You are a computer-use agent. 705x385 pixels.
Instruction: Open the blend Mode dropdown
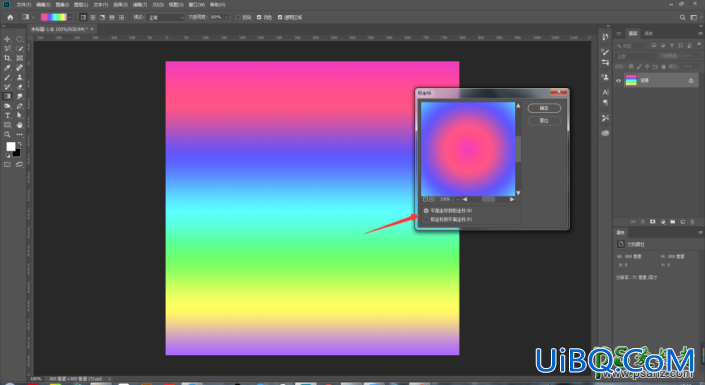[x=166, y=17]
